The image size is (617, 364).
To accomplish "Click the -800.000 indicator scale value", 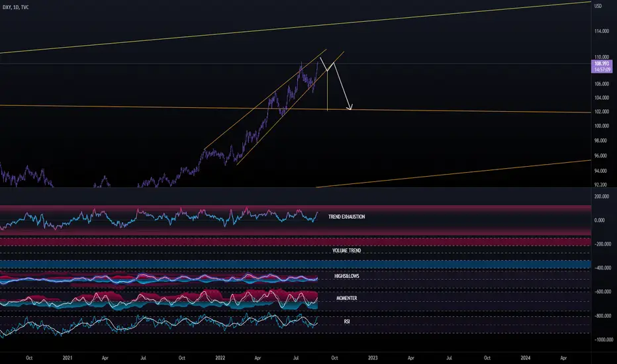I will [602, 316].
